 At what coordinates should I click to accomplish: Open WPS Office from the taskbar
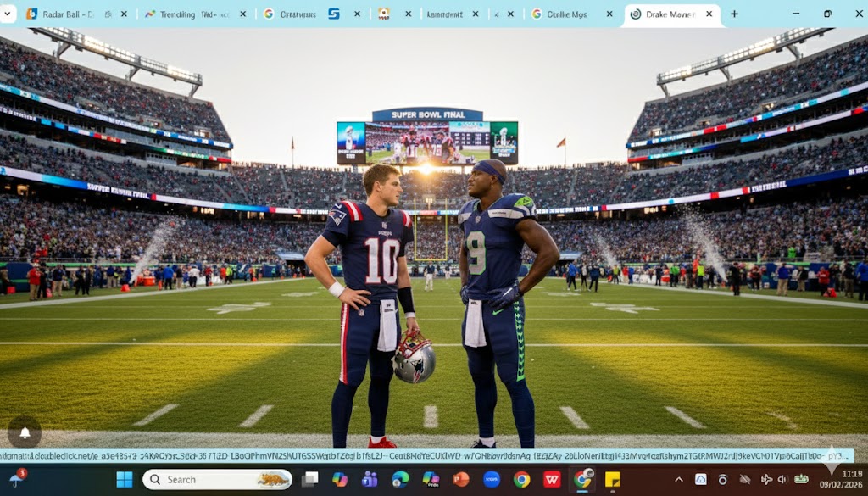[x=552, y=479]
